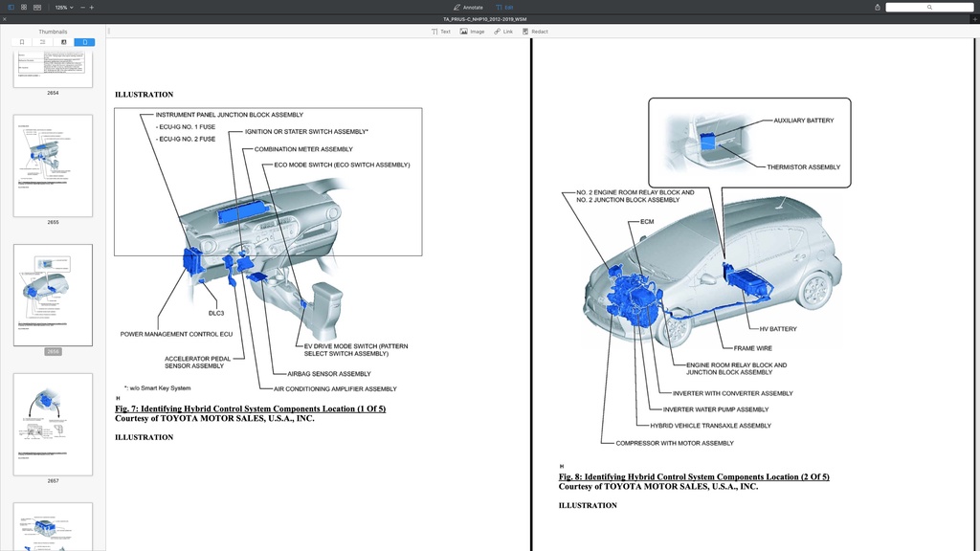
Task: Click 'HYBRID VEHICLE TRANSAXLE ASSEMBLY' label
Action: (x=711, y=426)
